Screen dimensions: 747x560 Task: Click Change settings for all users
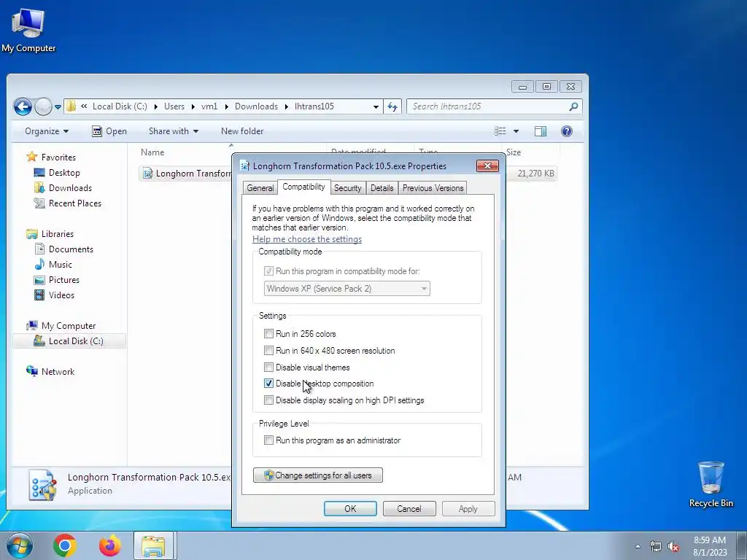pyautogui.click(x=318, y=475)
